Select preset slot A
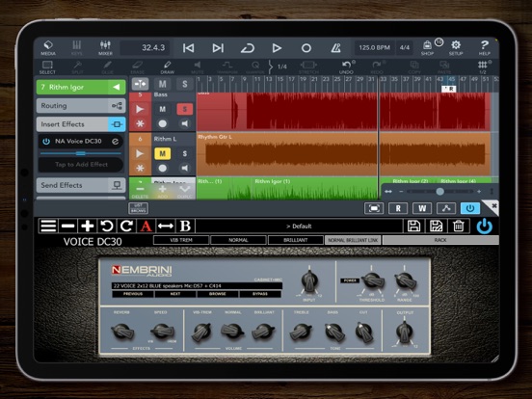The width and height of the screenshot is (532, 399). coord(146,226)
